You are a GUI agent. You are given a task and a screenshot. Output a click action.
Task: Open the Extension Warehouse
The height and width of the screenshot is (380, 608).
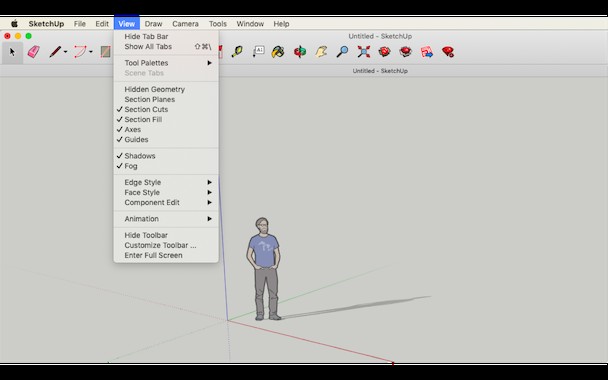coord(406,52)
